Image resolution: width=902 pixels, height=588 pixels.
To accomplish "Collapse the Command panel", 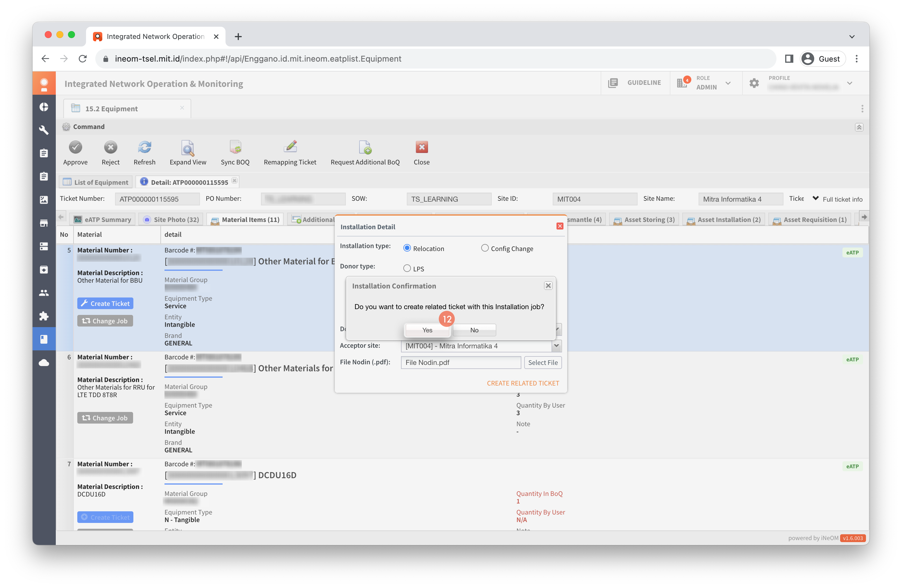I will pyautogui.click(x=859, y=127).
